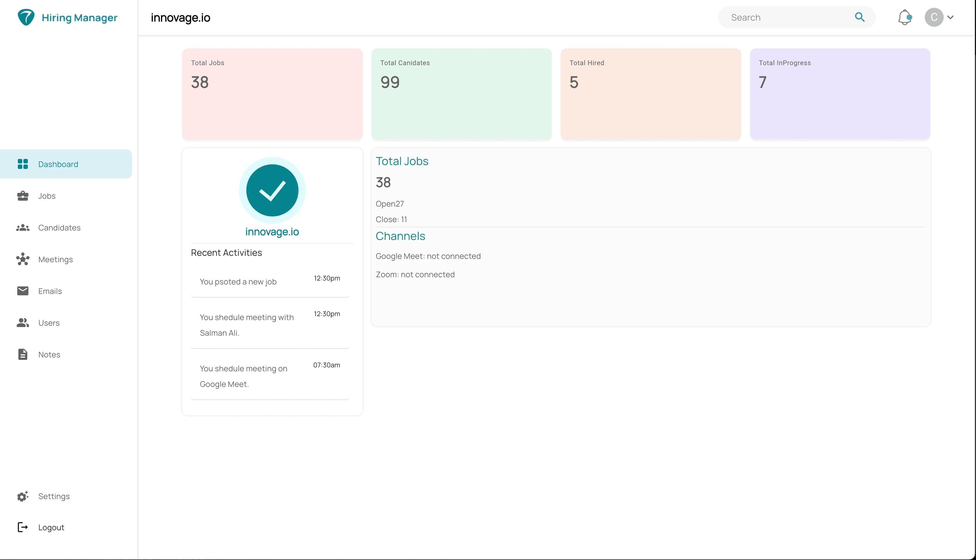Viewport: 976px width, 560px height.
Task: Open activity 'meeting on Google Meet'
Action: pyautogui.click(x=270, y=377)
